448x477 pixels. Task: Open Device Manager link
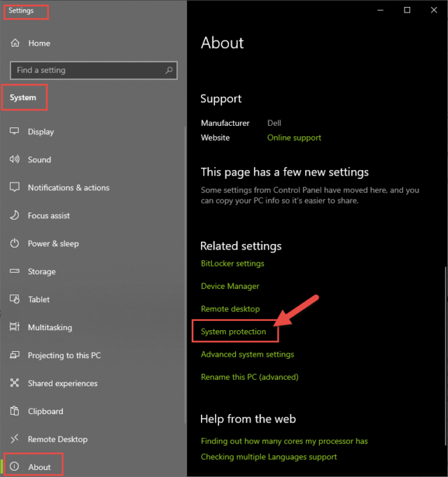point(230,286)
